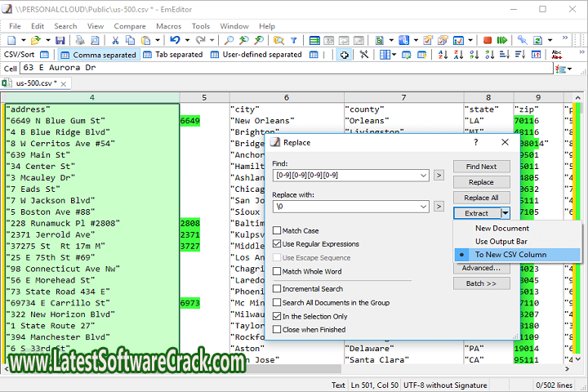
Task: Select To New CSV Column option
Action: coord(510,255)
